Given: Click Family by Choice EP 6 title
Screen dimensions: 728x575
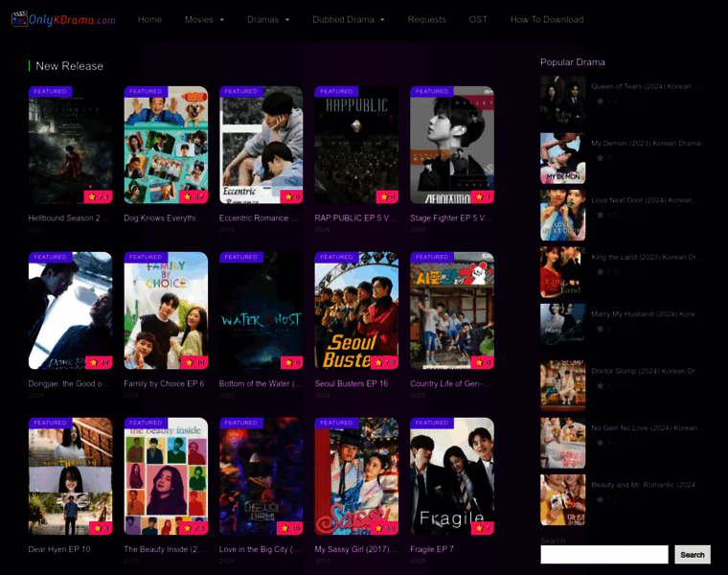Looking at the screenshot, I should pyautogui.click(x=164, y=383).
